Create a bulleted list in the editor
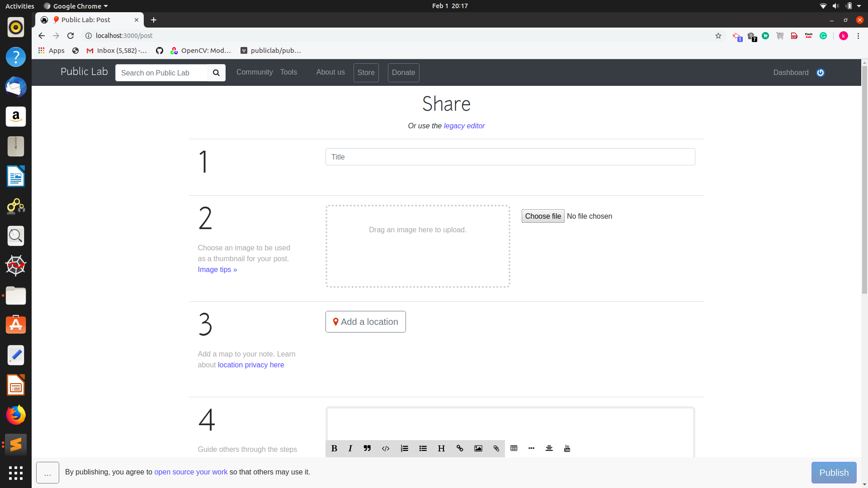The height and width of the screenshot is (488, 868). (x=423, y=448)
